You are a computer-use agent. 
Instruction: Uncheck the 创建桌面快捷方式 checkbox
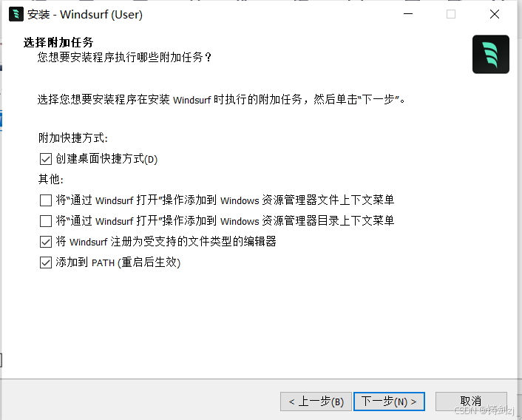[46, 159]
